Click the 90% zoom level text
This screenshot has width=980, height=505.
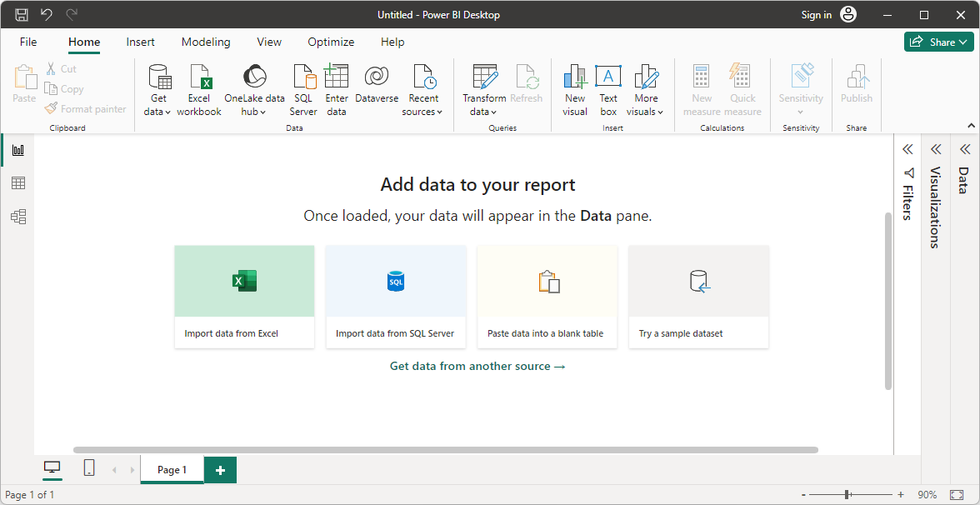927,495
